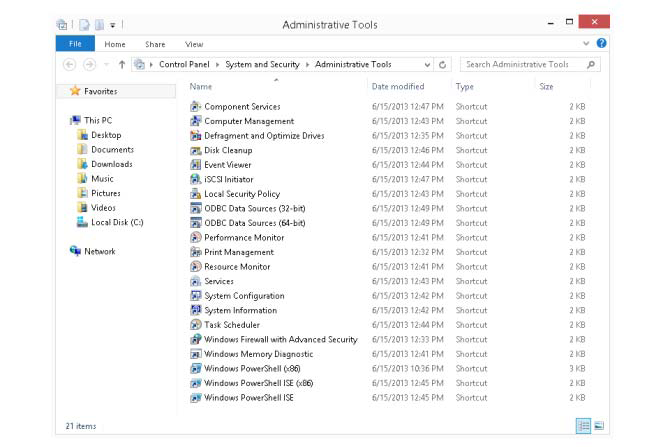Select the Windows PowerShell (x86) icon

196,368
